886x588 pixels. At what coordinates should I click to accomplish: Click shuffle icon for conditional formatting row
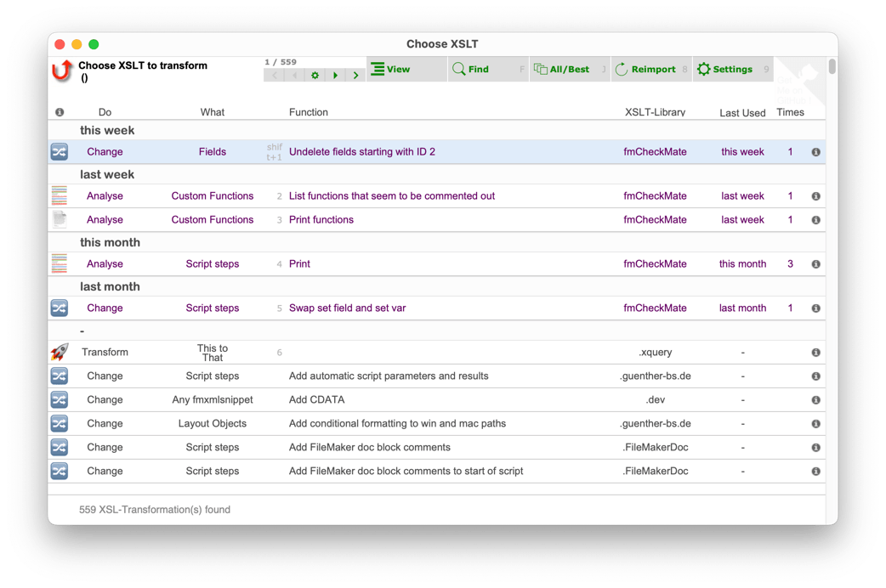(60, 423)
